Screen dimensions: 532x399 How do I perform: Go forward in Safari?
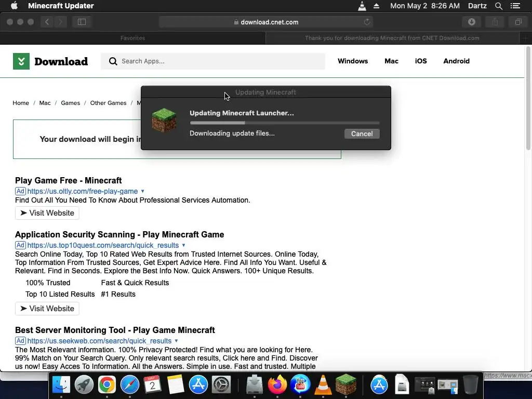point(60,22)
